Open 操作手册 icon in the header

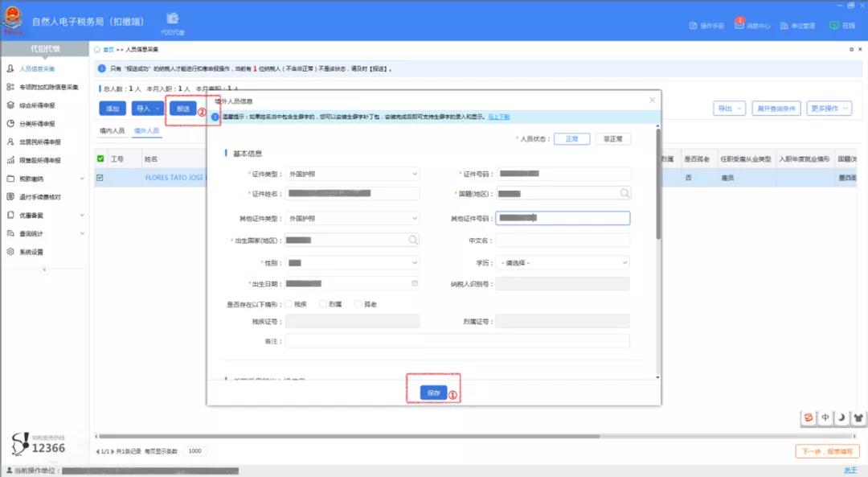tap(694, 26)
